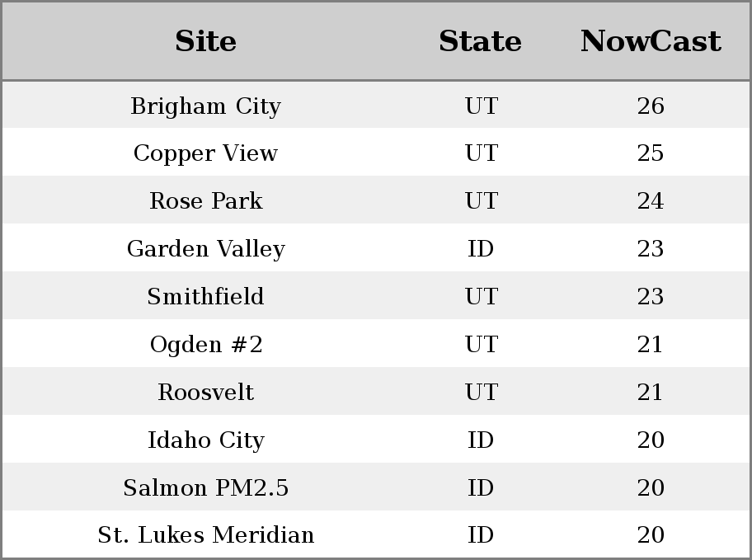Click the Site column header
Image resolution: width=752 pixels, height=560 pixels.
point(206,40)
